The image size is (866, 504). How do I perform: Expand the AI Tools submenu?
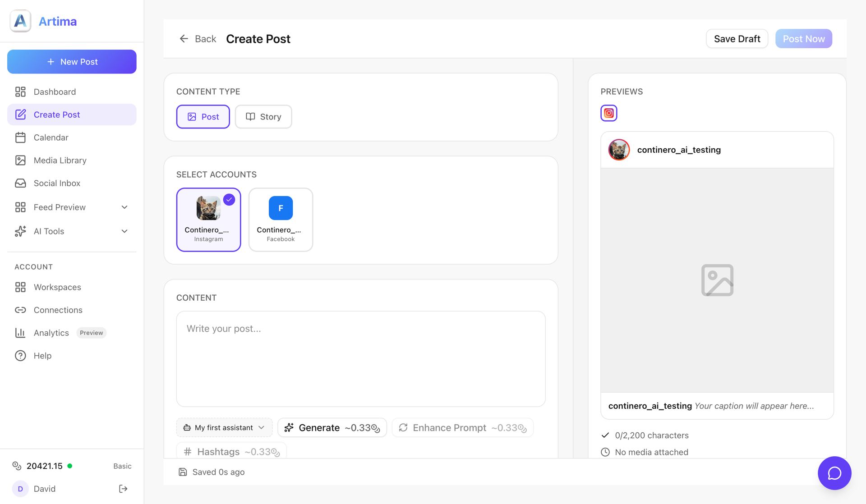[124, 231]
